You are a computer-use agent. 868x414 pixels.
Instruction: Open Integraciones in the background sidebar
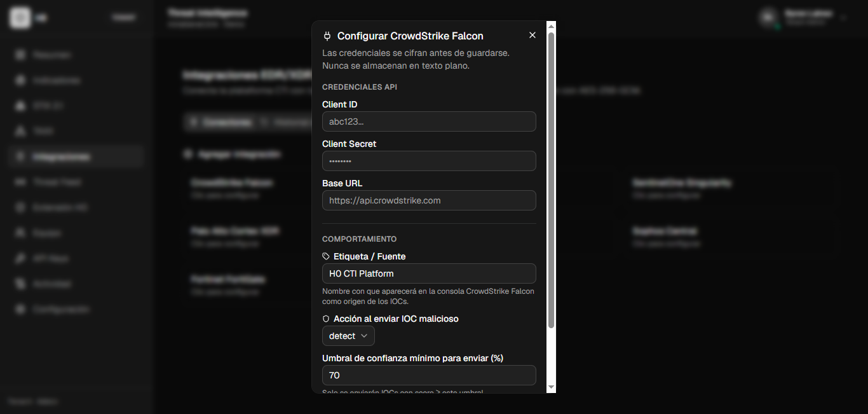[x=76, y=156]
